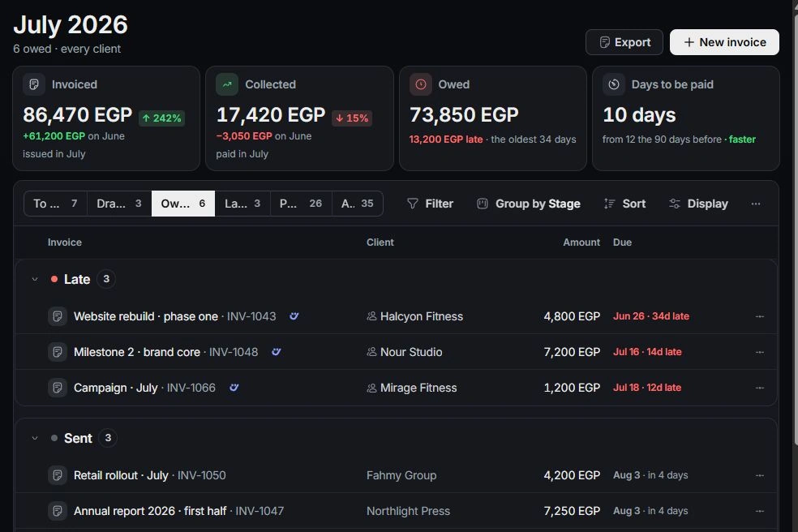Open row actions for Annual report invoice

tap(759, 511)
